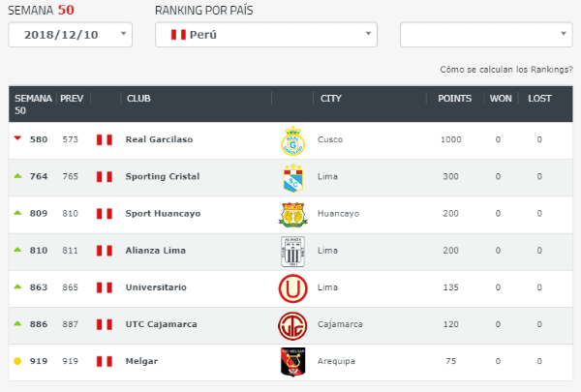Open the Perú country ranking dropdown
The height and width of the screenshot is (392, 581).
[x=266, y=35]
